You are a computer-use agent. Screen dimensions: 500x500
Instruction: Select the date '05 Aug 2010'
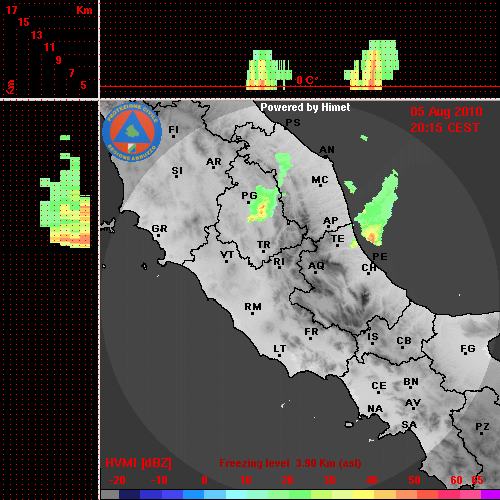[446, 112]
